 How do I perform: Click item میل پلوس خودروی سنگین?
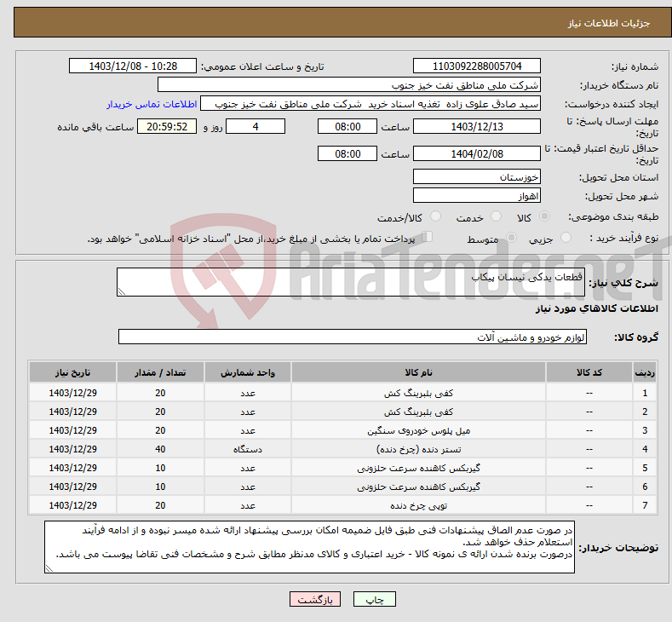click(418, 430)
